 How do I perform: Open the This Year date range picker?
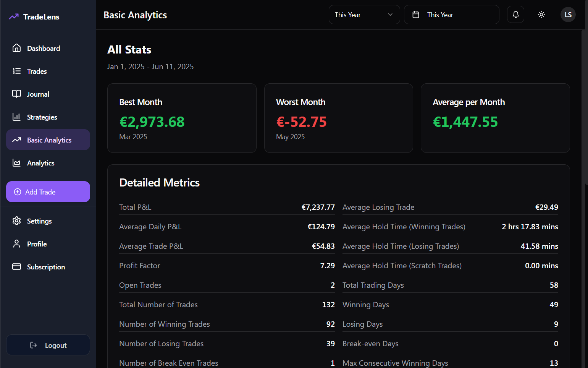[452, 15]
